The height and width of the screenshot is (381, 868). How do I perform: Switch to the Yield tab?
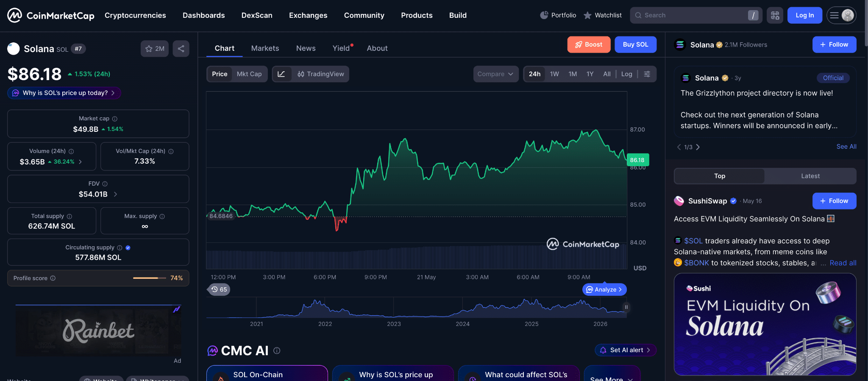point(342,48)
